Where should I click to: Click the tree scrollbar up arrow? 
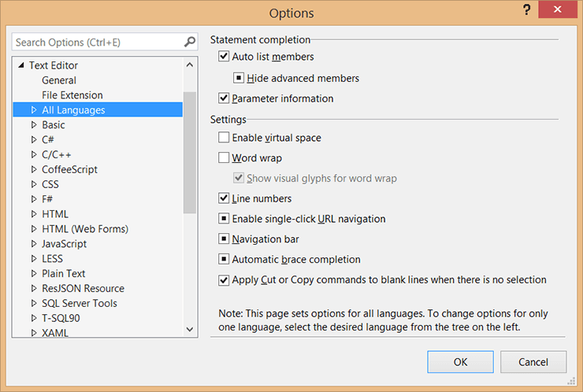coord(190,65)
